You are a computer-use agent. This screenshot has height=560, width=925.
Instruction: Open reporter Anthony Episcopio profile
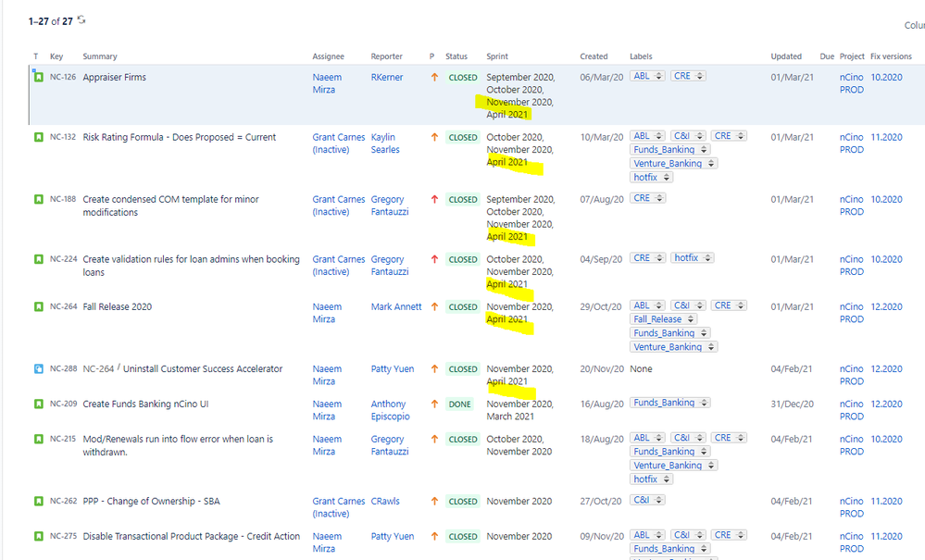tap(390, 410)
